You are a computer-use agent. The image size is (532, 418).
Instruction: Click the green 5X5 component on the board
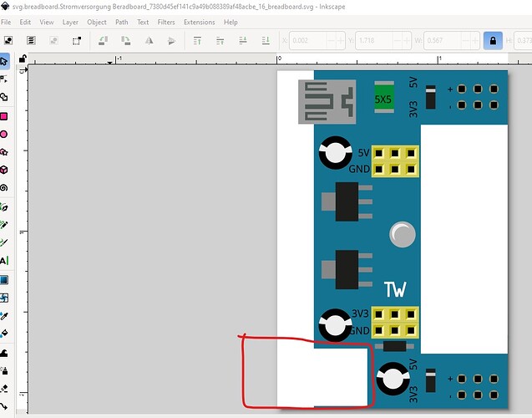(x=384, y=97)
